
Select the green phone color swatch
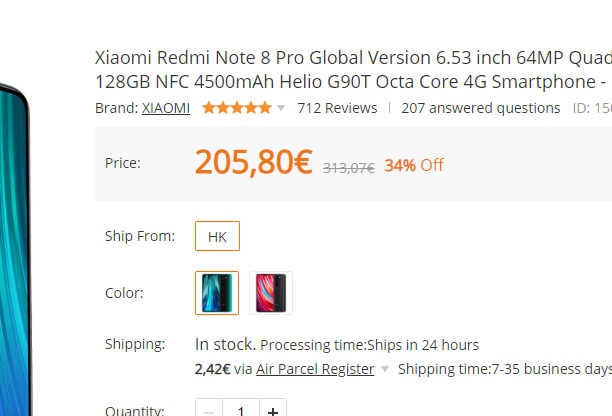pos(217,293)
